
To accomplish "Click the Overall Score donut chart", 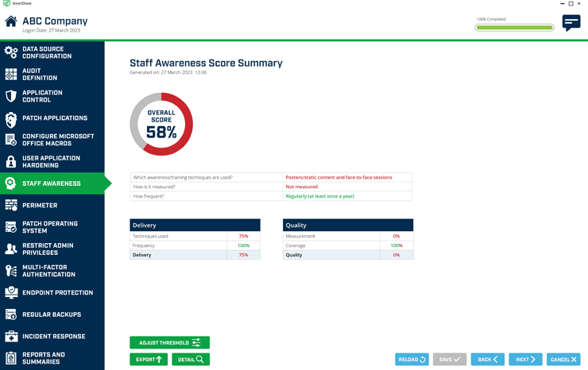I will tap(161, 125).
